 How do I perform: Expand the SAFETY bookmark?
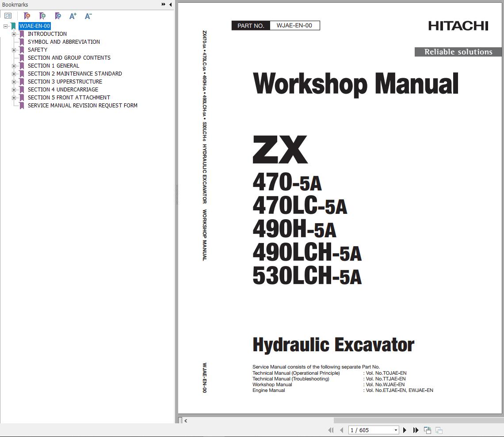click(x=14, y=50)
